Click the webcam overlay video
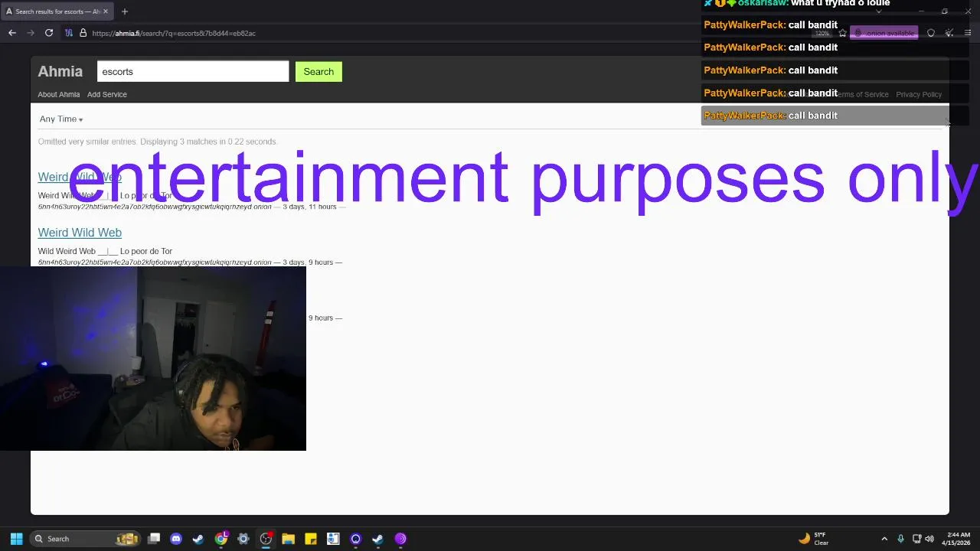Screen dimensions: 980x551 [x=153, y=358]
